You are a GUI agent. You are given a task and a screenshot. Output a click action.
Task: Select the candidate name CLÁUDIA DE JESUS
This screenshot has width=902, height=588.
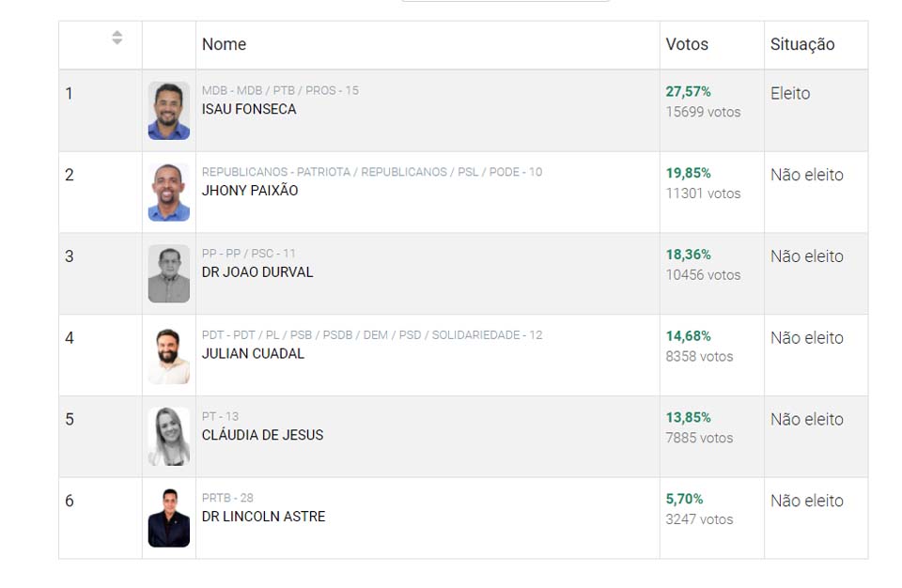(262, 435)
